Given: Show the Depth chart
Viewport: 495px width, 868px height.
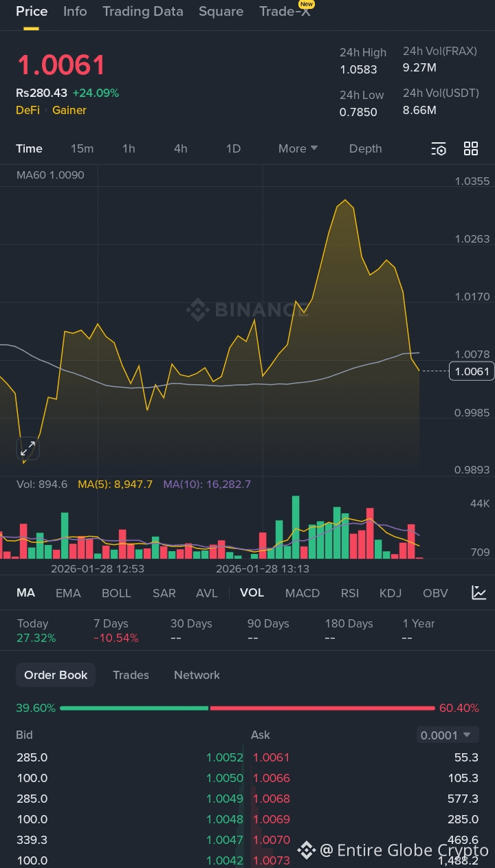Looking at the screenshot, I should pyautogui.click(x=365, y=148).
